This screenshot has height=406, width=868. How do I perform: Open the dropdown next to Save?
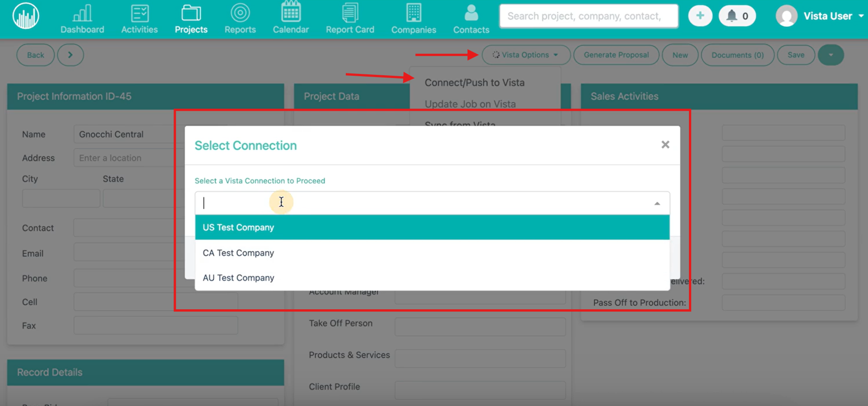coord(831,55)
